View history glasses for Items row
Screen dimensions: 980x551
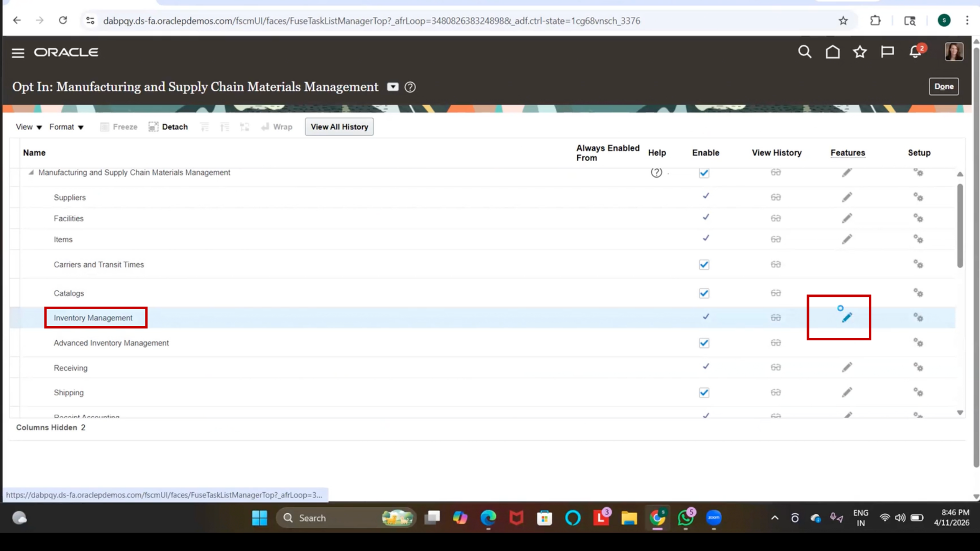776,239
